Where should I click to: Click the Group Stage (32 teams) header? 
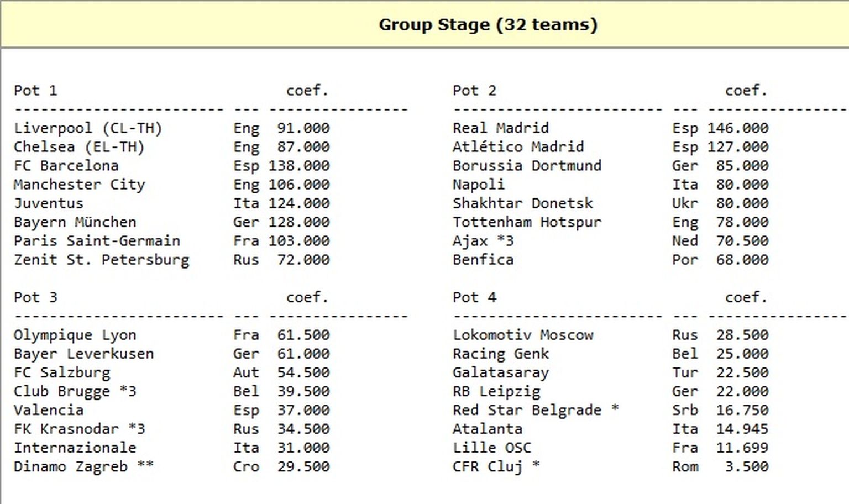[x=488, y=25]
